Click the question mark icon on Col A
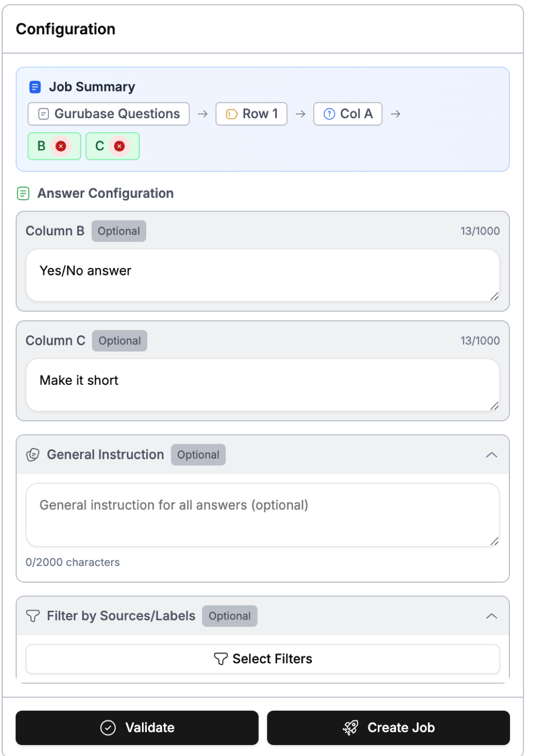Screen dimensions: 536x756 tap(329, 114)
